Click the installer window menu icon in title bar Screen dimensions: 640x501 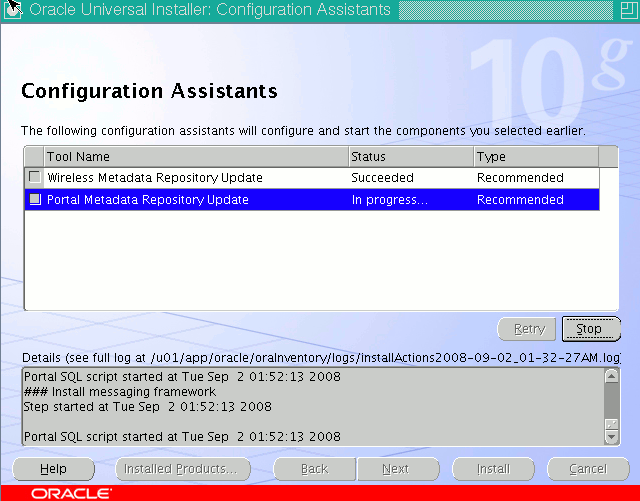(x=12, y=9)
